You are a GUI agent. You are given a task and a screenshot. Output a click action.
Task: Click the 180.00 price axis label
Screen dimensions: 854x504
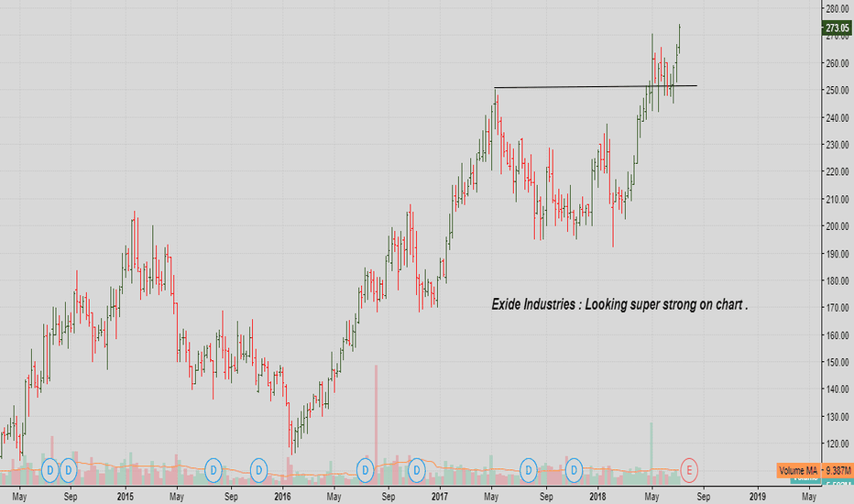click(838, 281)
